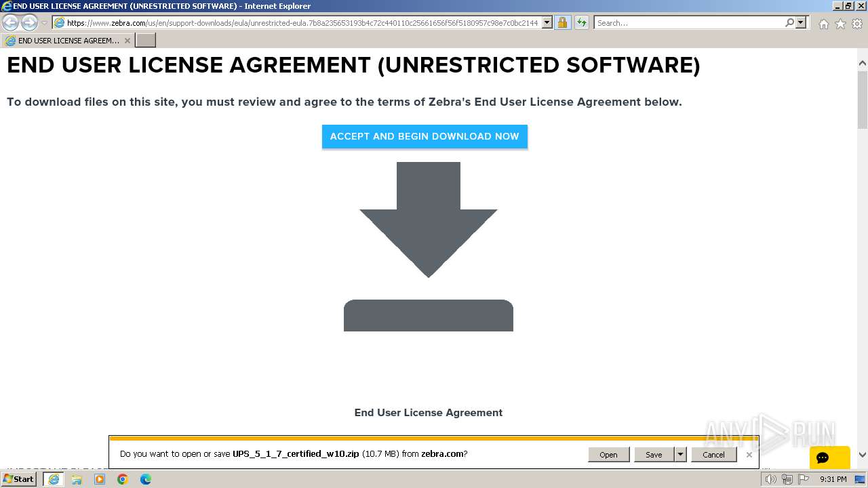Click the page scrollbar down arrow
The width and height of the screenshot is (868, 488).
pyautogui.click(x=863, y=455)
